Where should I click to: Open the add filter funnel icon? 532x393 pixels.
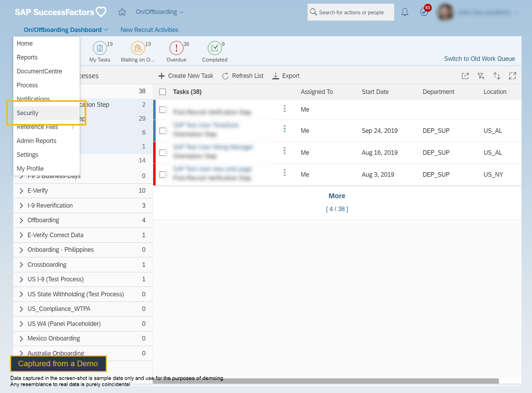pos(481,76)
